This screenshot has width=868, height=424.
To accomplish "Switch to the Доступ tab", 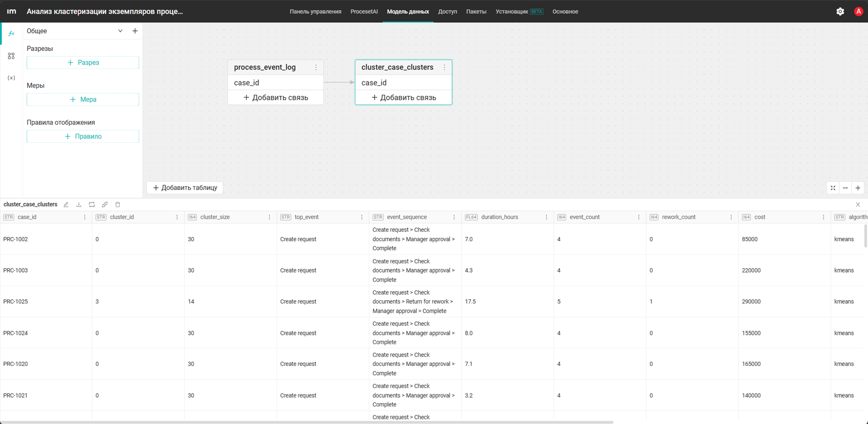I will 447,12.
